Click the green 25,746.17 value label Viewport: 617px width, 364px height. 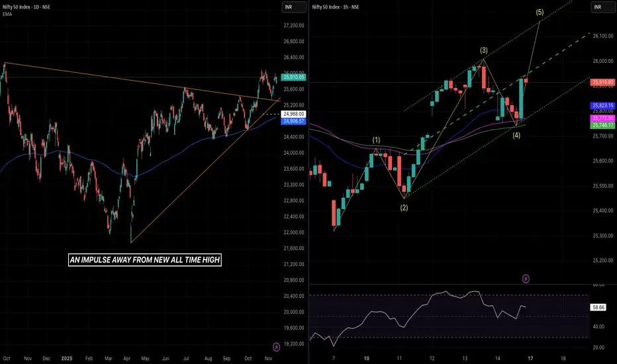tap(602, 125)
